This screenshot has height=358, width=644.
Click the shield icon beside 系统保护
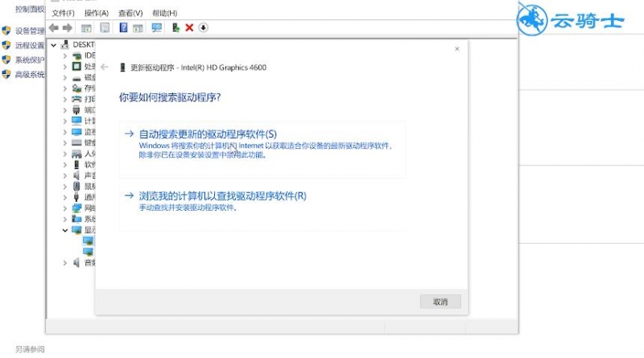[x=6, y=60]
